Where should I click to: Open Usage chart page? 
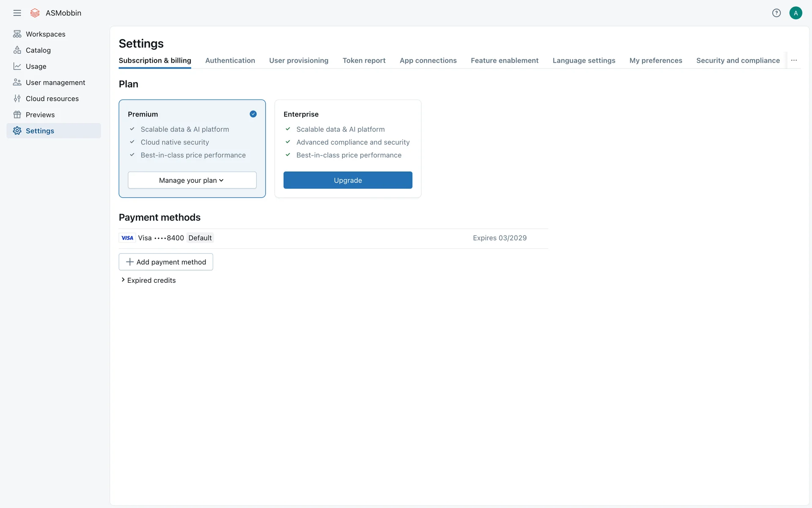coord(36,66)
